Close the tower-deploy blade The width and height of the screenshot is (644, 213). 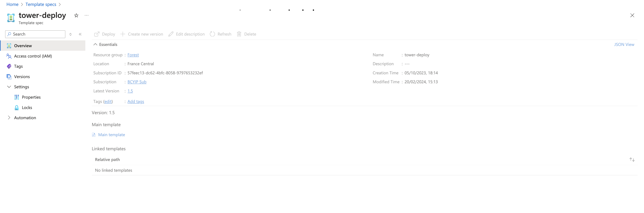632,16
